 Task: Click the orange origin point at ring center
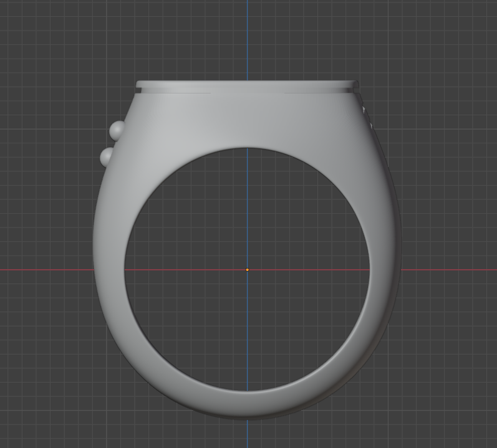point(247,270)
